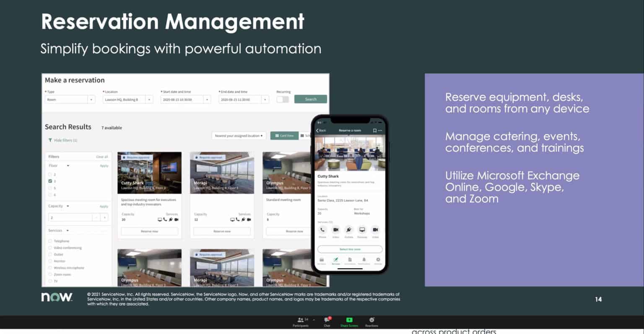Check the Video conferencing service filter

coord(49,248)
